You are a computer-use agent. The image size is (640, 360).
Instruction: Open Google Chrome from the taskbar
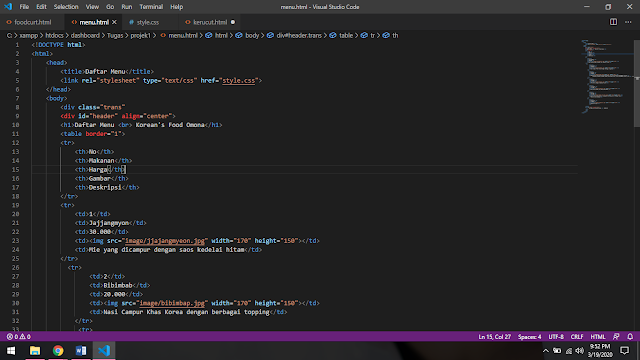pos(58,351)
